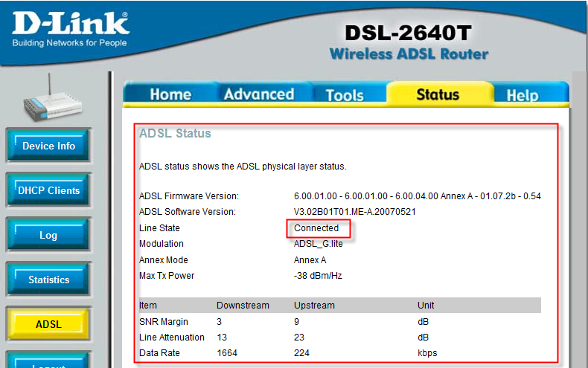This screenshot has height=368, width=588.
Task: Select the upstream SNR margin value 9
Action: [x=296, y=321]
